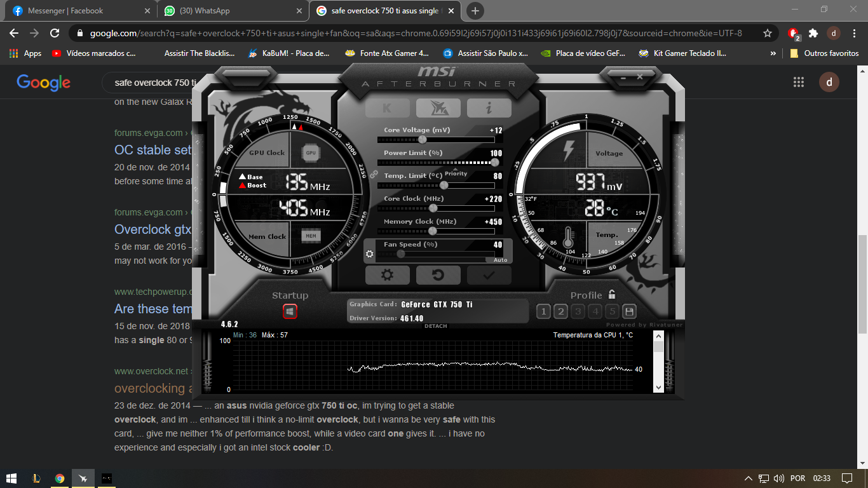The image size is (868, 488).
Task: Load Afterburner profile 1
Action: tap(543, 311)
